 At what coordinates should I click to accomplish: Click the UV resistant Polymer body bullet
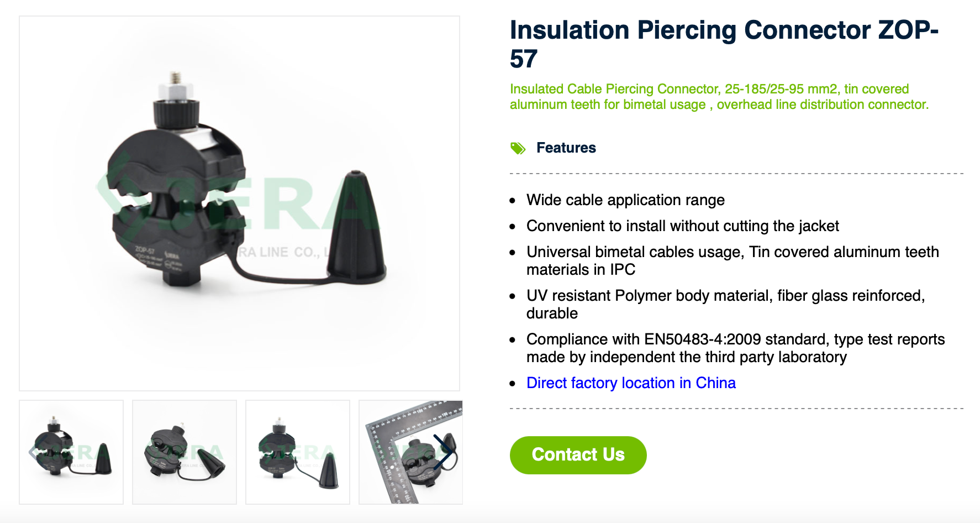click(725, 304)
